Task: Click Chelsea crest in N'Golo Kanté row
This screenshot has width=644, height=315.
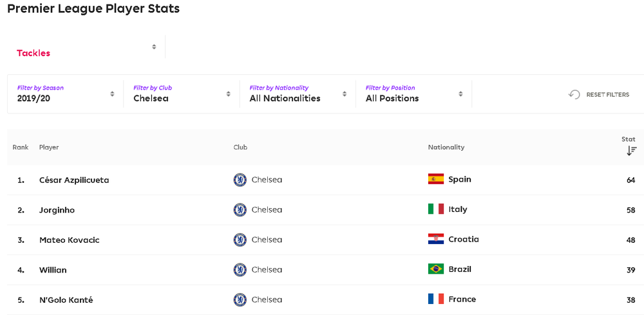Action: (x=240, y=300)
